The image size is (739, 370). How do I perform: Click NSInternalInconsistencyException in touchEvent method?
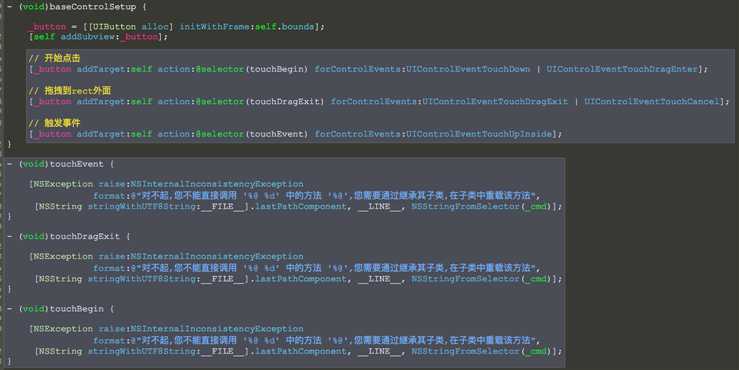click(x=217, y=184)
